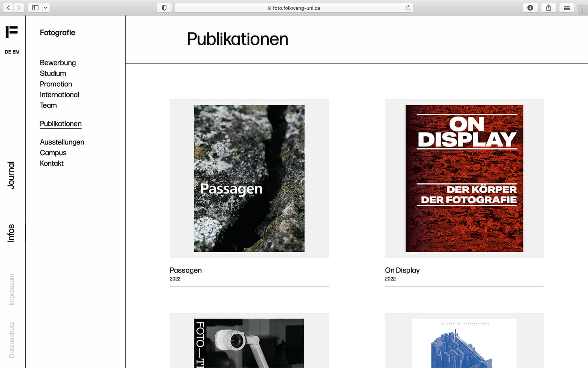Screen dimensions: 588x368
Task: Click the reload page icon in address bar
Action: point(408,8)
